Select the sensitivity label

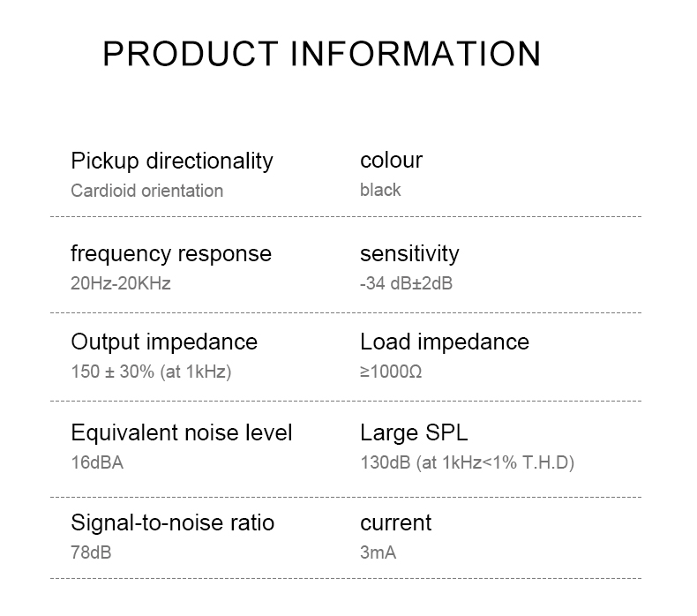pyautogui.click(x=409, y=254)
